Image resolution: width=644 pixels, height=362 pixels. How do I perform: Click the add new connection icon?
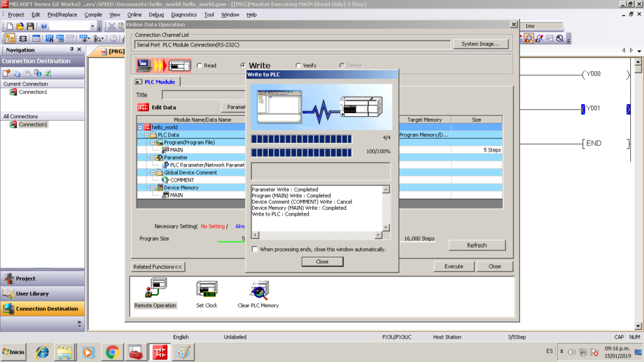click(x=6, y=73)
